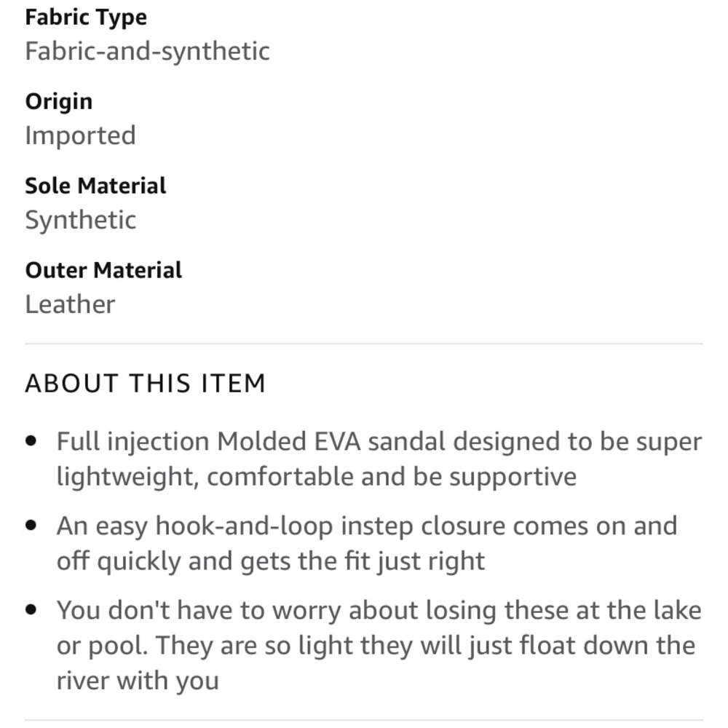Image resolution: width=728 pixels, height=728 pixels.
Task: Click the Outer Material label
Action: (103, 270)
